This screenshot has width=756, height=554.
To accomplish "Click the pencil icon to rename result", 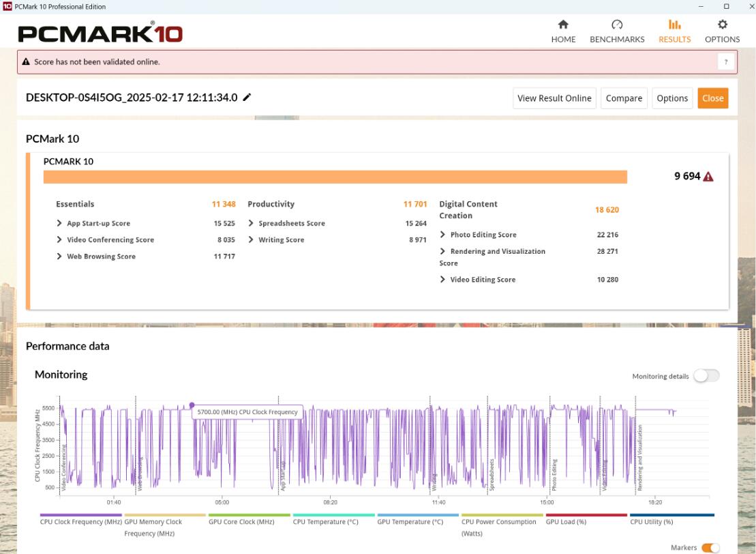I will pyautogui.click(x=247, y=98).
